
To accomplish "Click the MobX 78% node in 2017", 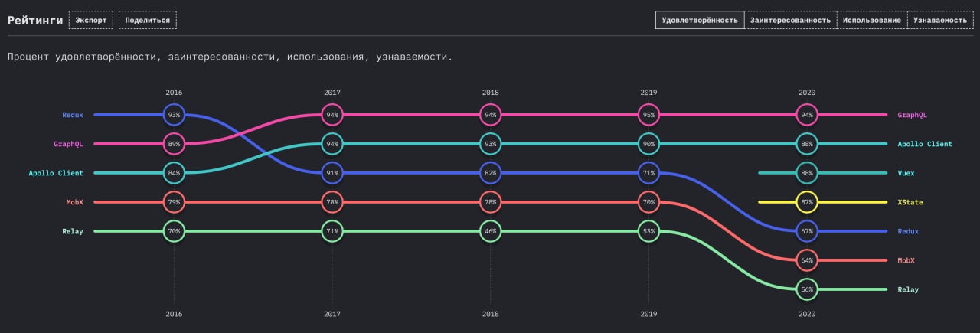I will point(332,202).
